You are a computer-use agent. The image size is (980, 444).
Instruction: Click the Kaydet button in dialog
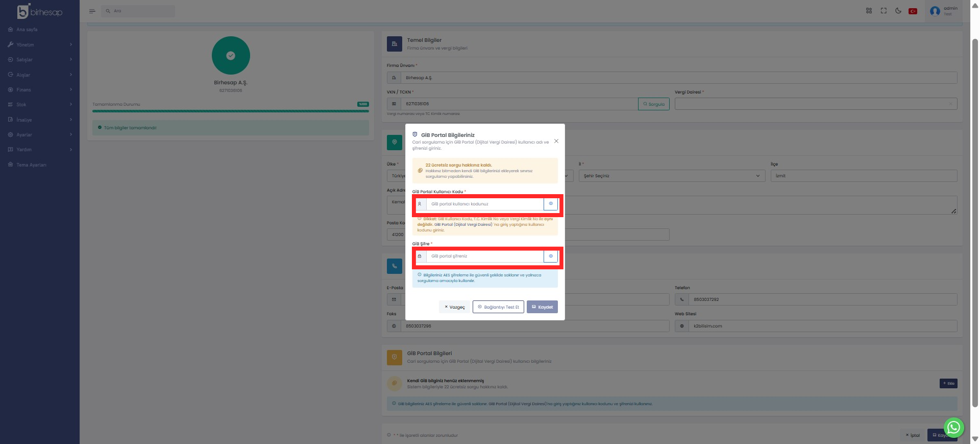(542, 307)
